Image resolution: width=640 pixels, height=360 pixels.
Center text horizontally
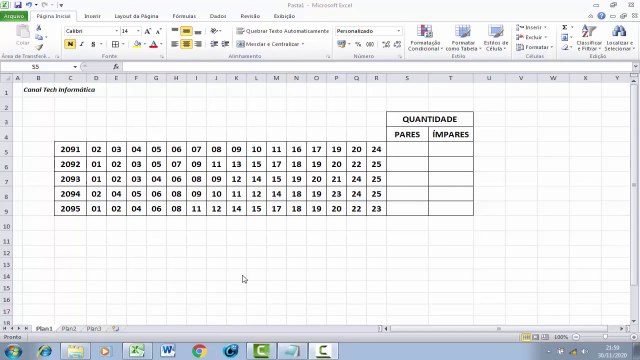point(186,44)
